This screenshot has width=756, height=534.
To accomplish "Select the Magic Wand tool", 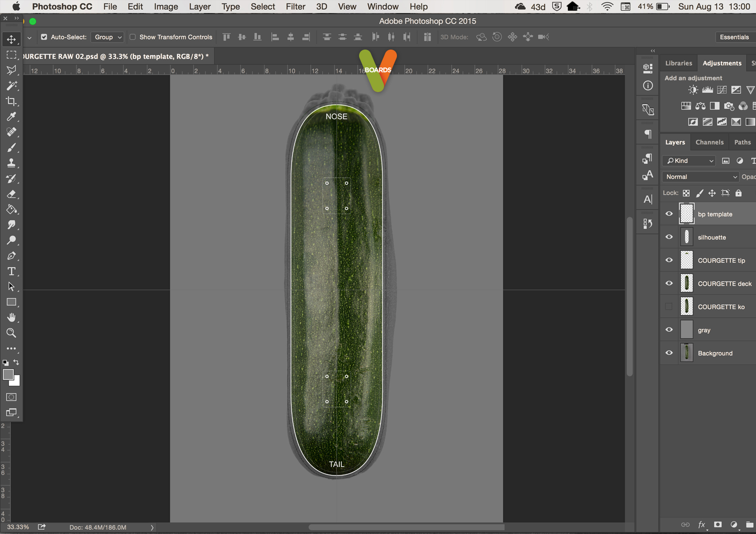I will [11, 85].
